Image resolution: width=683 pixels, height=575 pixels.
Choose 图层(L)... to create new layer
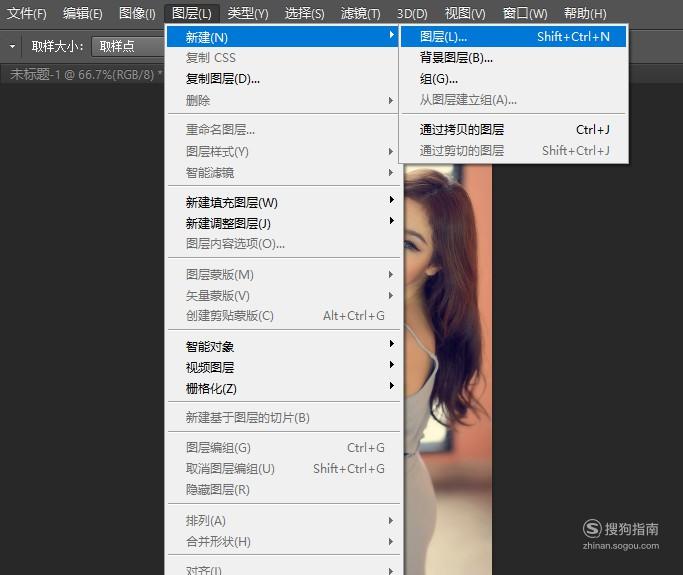[x=514, y=37]
